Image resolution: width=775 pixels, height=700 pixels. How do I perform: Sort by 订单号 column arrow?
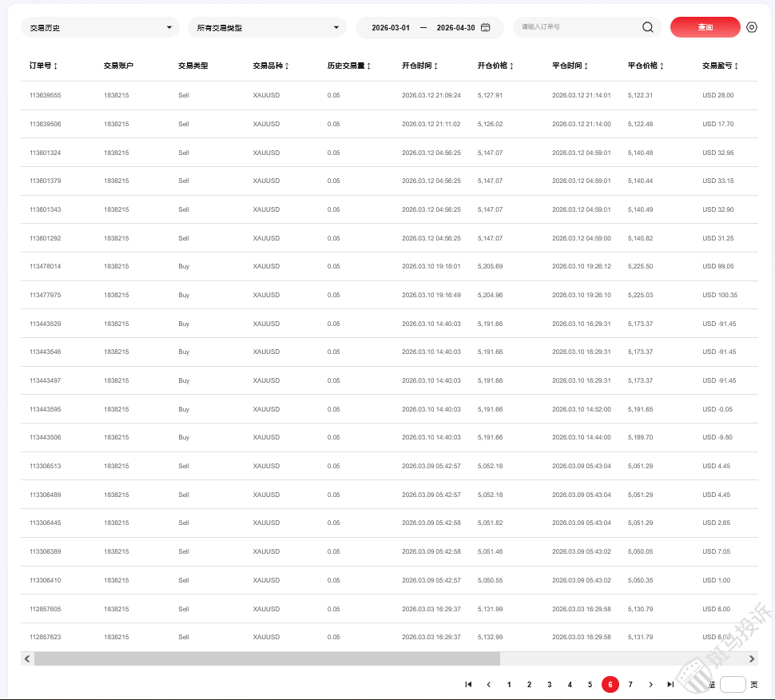[55, 66]
